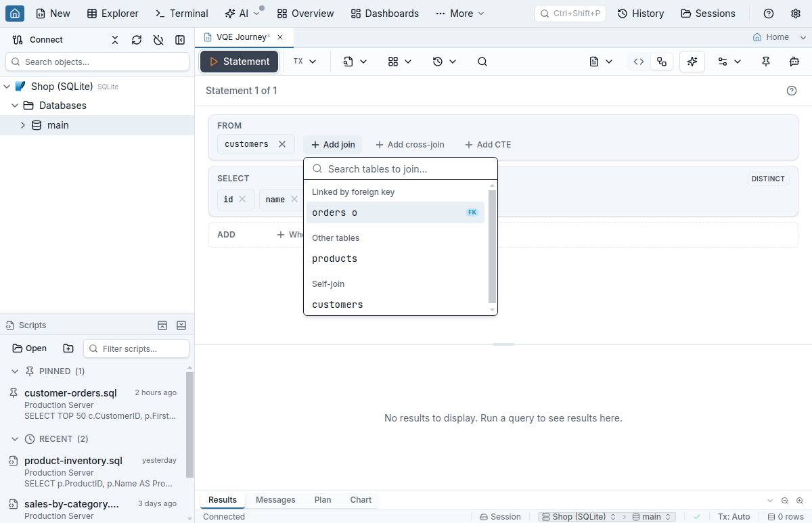Pin the current tab with pin icon
Viewport: 812px width, 523px height.
(x=766, y=62)
